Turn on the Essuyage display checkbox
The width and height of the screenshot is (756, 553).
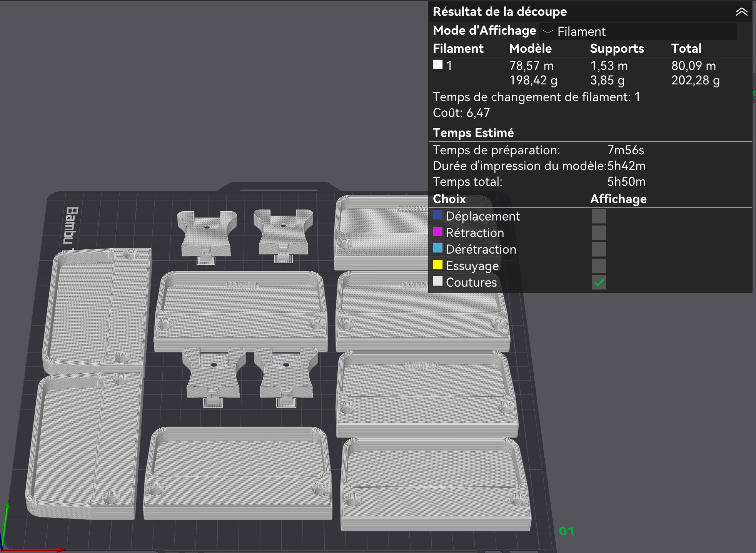coord(599,266)
